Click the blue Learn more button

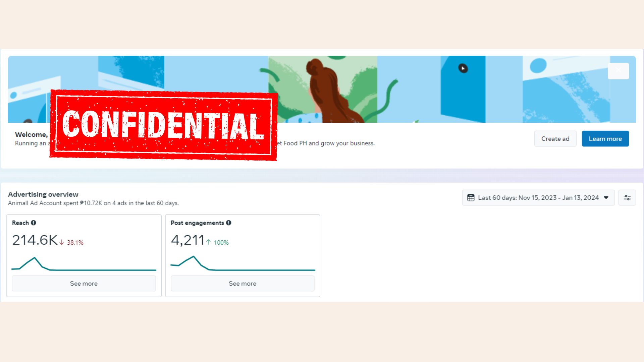[x=605, y=139]
